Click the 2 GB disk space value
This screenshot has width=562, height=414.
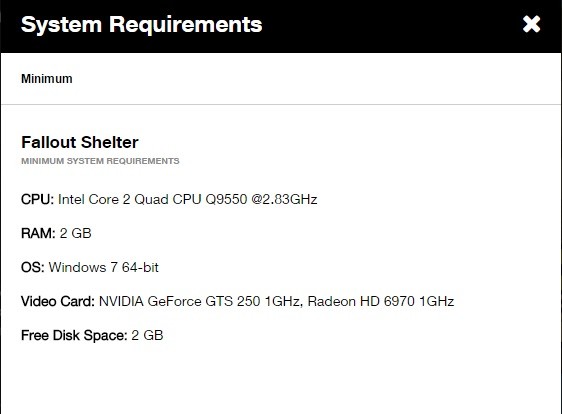click(x=147, y=335)
